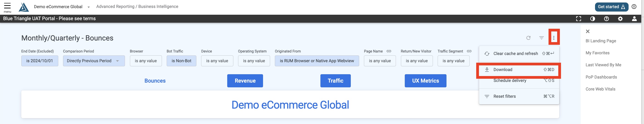This screenshot has height=124, width=644.
Task: Open Last Viewed By Me link
Action: click(603, 65)
